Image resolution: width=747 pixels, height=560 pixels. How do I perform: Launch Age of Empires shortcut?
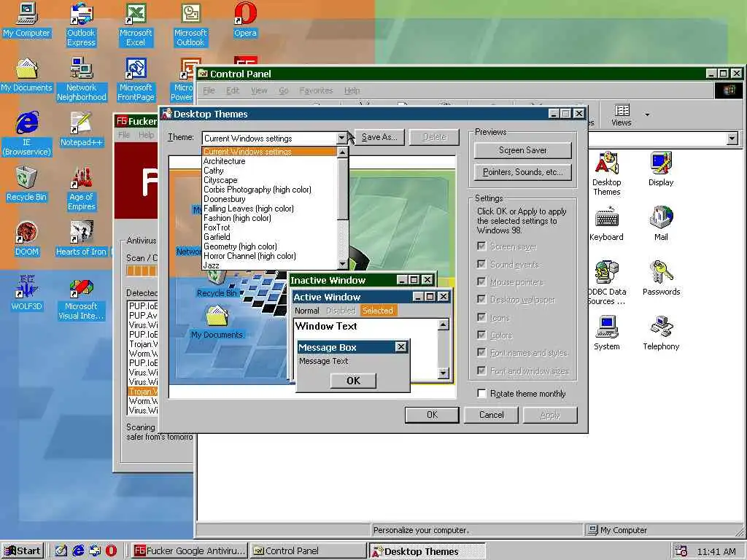82,189
